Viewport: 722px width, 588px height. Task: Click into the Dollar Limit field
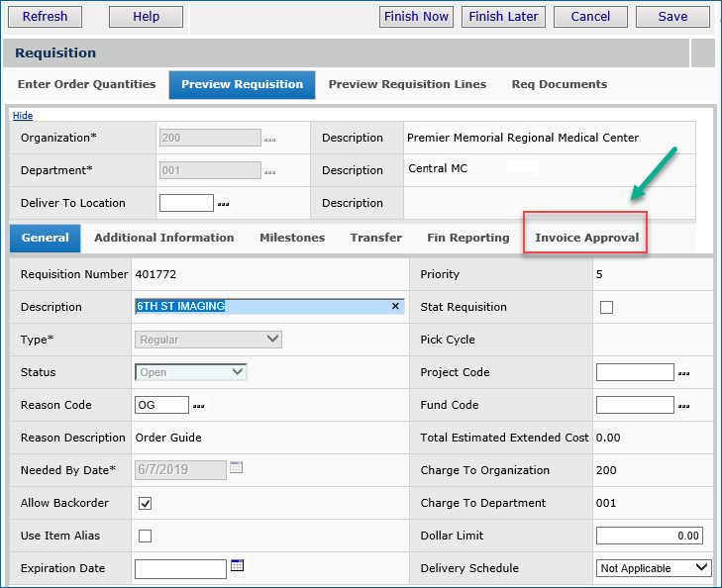click(649, 536)
